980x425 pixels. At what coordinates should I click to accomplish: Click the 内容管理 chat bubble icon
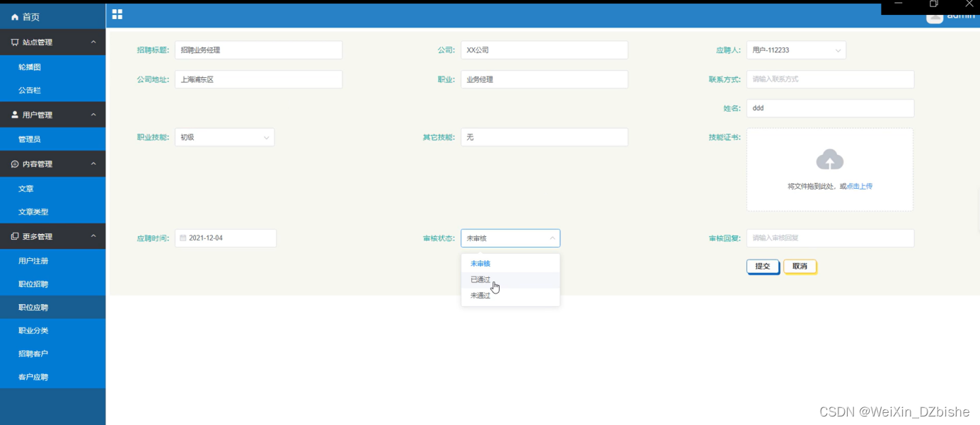click(x=15, y=164)
